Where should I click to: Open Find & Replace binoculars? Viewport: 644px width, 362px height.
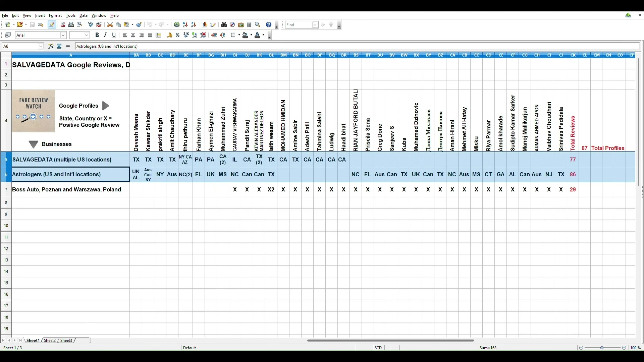224,25
